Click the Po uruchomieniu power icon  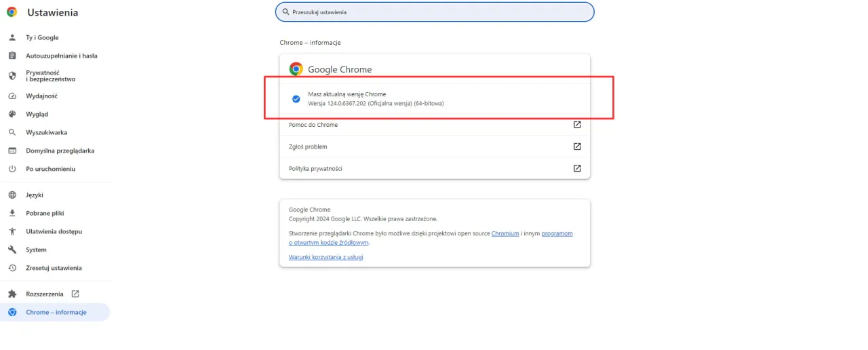[x=12, y=169]
